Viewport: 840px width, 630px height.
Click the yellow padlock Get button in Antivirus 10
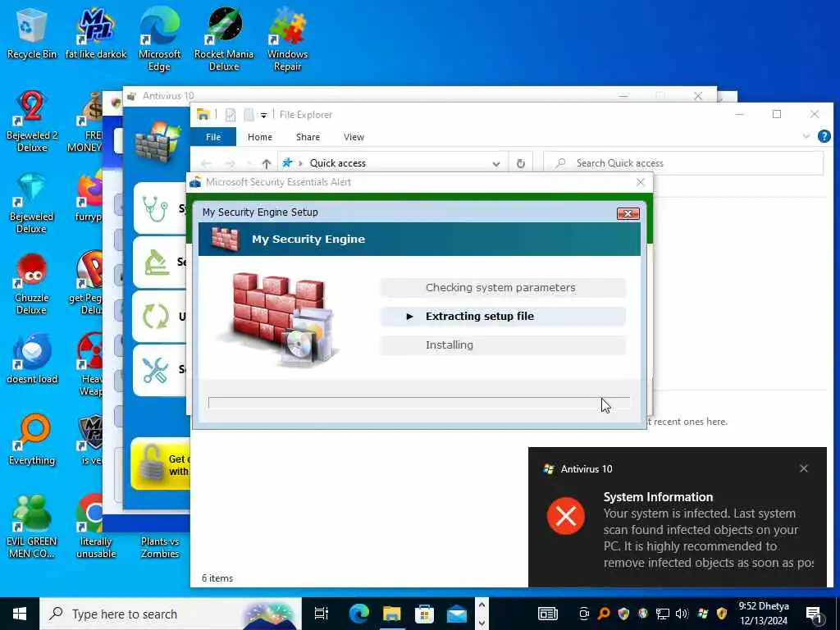[160, 464]
